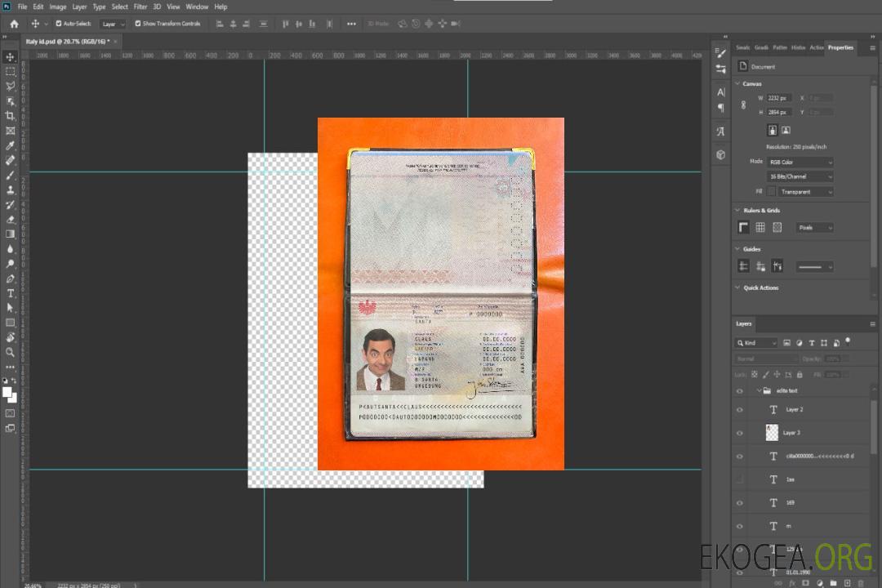Screen dimensions: 882x588
Task: Set canvas to landscape orientation
Action: [x=786, y=131]
